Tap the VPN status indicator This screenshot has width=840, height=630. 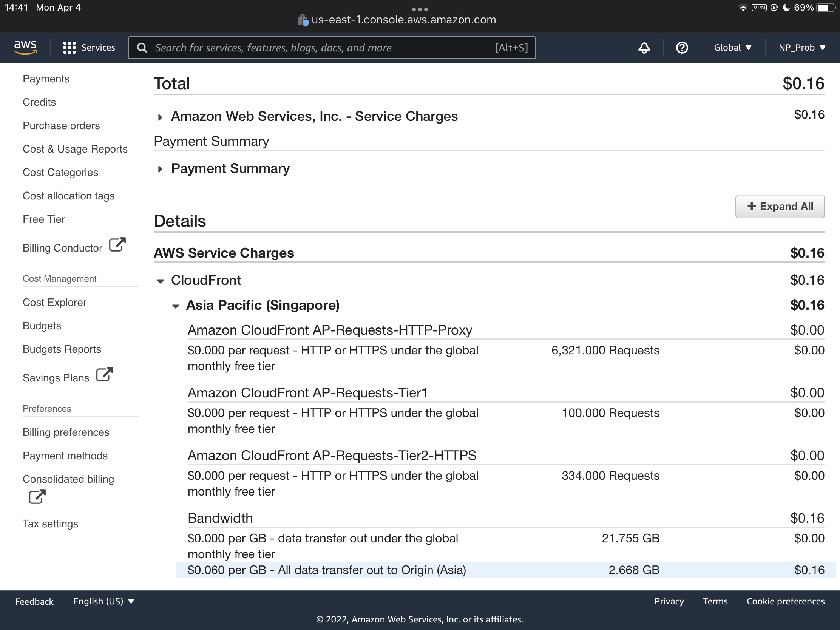coord(759,8)
